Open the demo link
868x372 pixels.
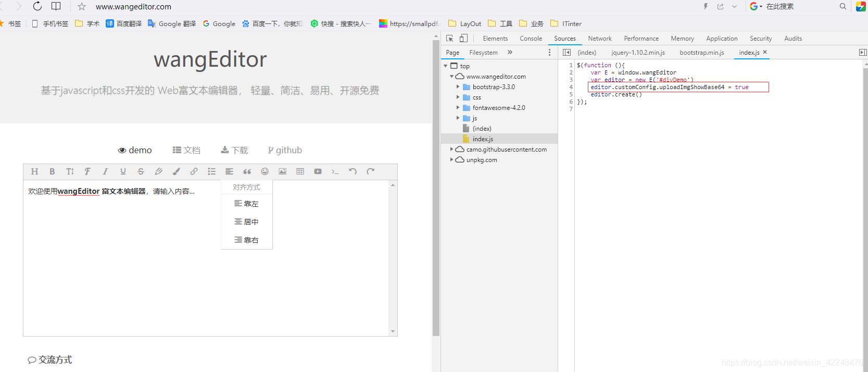135,150
